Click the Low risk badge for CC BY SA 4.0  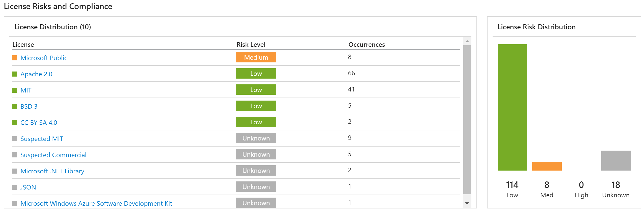click(x=256, y=122)
